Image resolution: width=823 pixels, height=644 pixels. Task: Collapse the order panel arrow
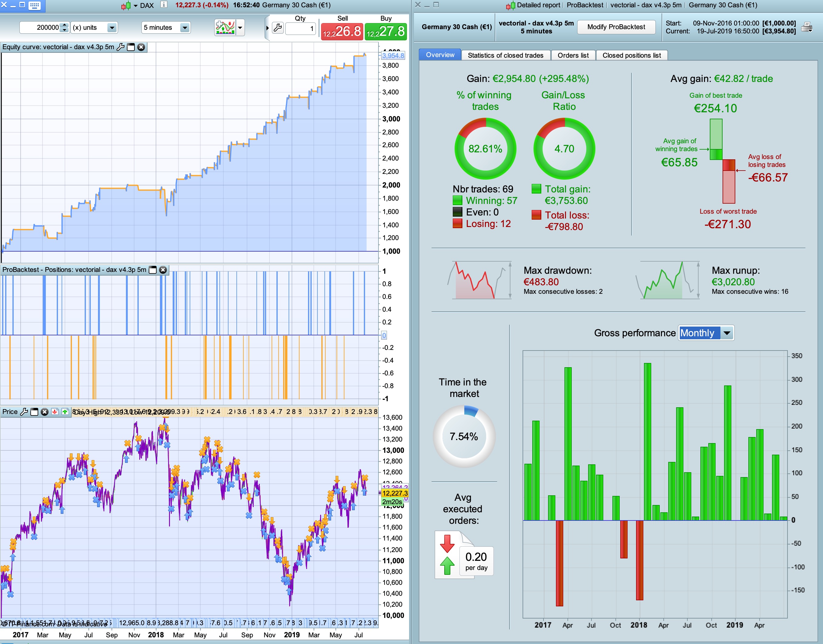click(267, 28)
